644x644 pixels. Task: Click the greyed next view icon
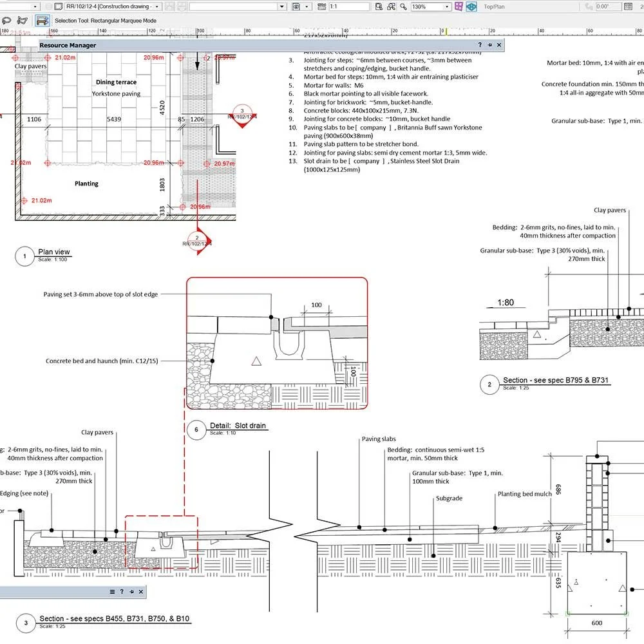pyautogui.click(x=182, y=6)
